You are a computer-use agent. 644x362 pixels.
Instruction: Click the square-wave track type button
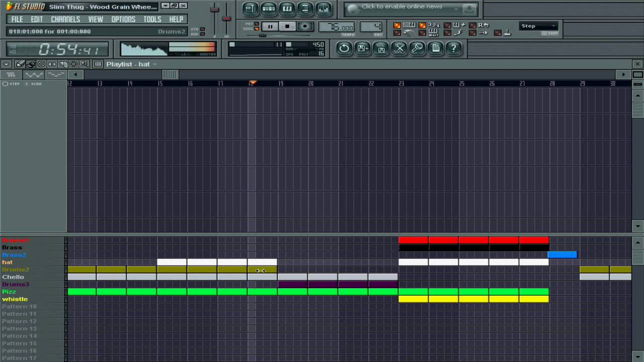(11, 74)
